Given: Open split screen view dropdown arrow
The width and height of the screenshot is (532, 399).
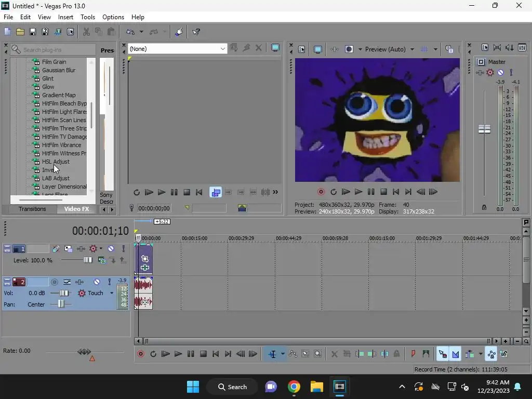Looking at the screenshot, I should pos(360,49).
